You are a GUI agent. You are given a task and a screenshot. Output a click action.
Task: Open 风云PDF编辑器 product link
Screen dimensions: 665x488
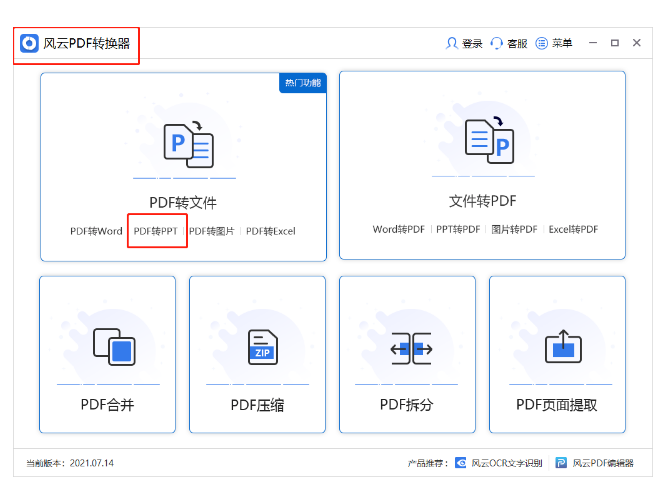[x=603, y=463]
